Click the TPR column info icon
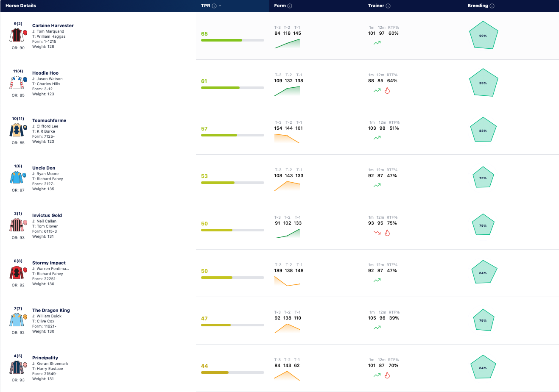Viewport: 559px width, 392px height. tap(214, 6)
